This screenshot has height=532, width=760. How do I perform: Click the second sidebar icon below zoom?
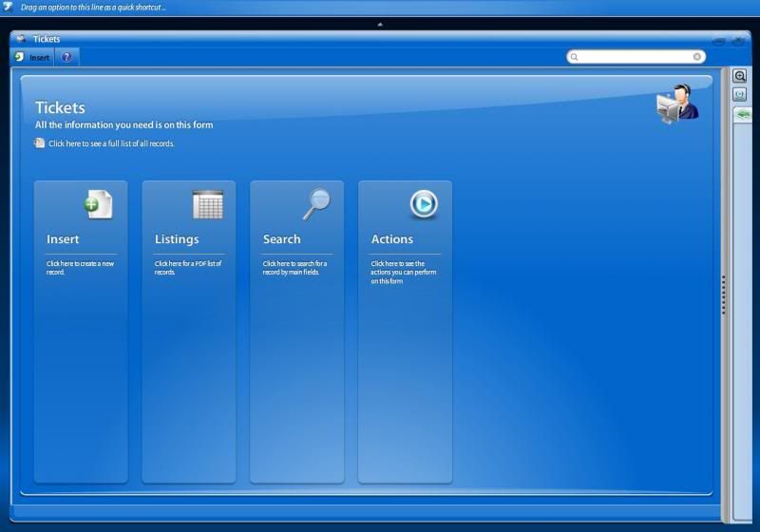click(740, 94)
